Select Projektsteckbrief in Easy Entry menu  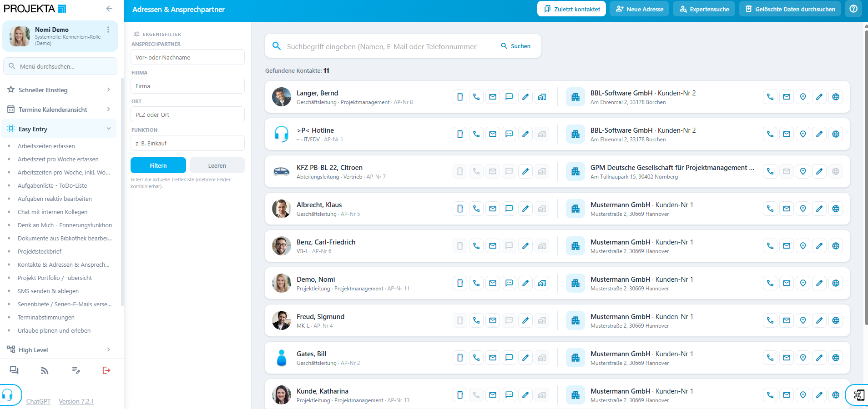pyautogui.click(x=40, y=251)
